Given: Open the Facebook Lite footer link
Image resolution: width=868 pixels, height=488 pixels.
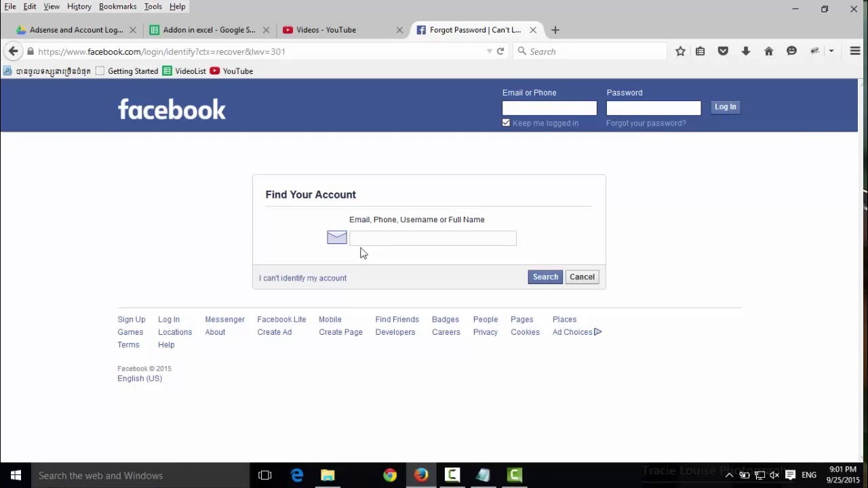Looking at the screenshot, I should (x=281, y=319).
